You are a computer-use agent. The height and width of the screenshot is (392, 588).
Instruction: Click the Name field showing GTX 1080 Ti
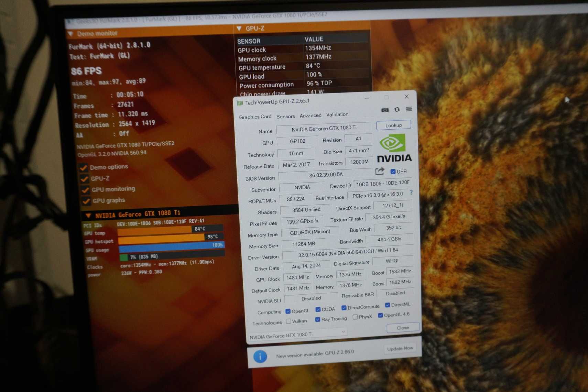(x=324, y=128)
